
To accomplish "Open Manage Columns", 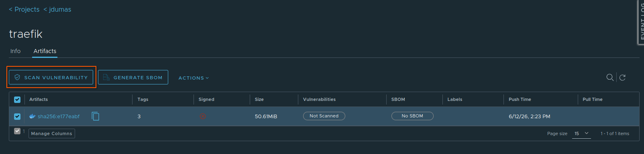I will (x=52, y=133).
